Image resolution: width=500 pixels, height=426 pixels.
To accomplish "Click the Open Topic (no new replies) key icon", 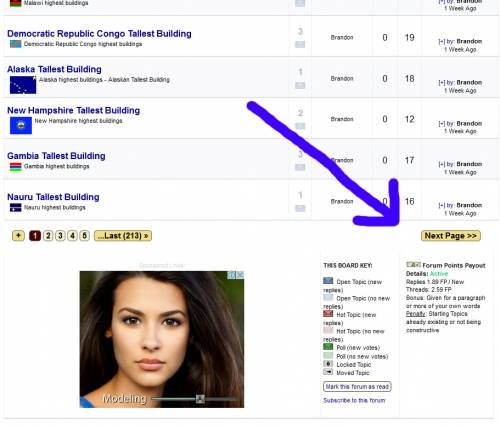I will point(328,297).
